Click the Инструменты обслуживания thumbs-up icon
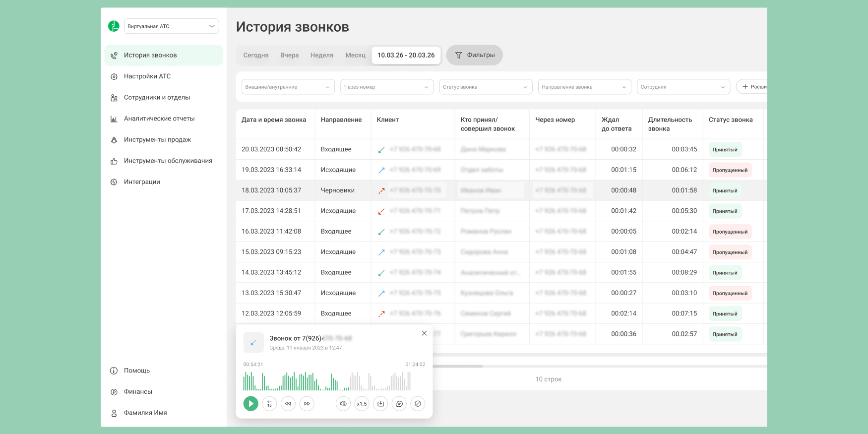This screenshot has width=868, height=434. click(x=114, y=161)
